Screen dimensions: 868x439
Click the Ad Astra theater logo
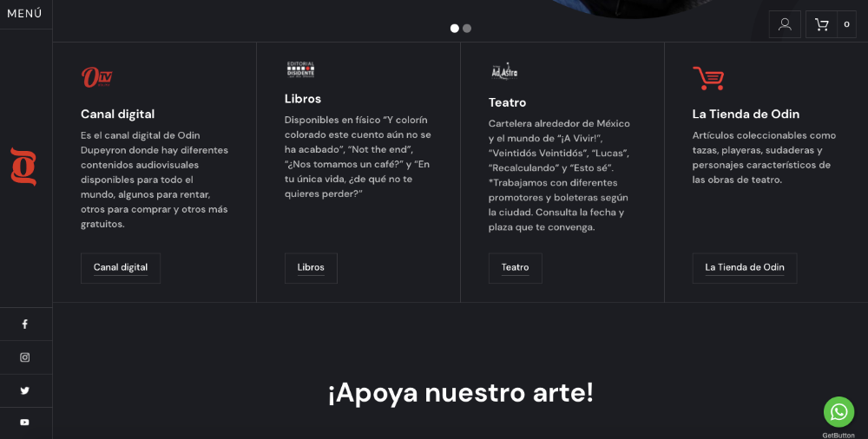tap(503, 71)
